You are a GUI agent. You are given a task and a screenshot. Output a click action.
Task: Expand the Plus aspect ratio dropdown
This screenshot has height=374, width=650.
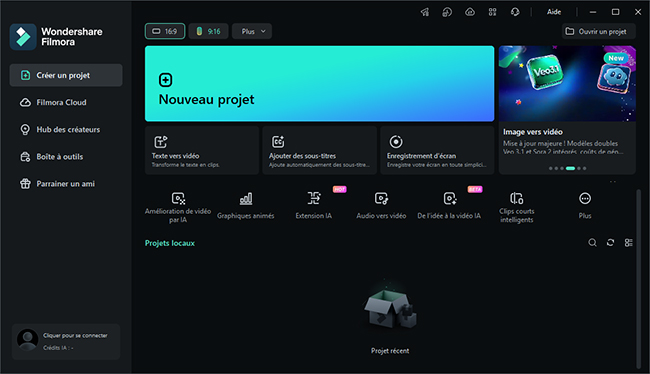click(x=252, y=32)
